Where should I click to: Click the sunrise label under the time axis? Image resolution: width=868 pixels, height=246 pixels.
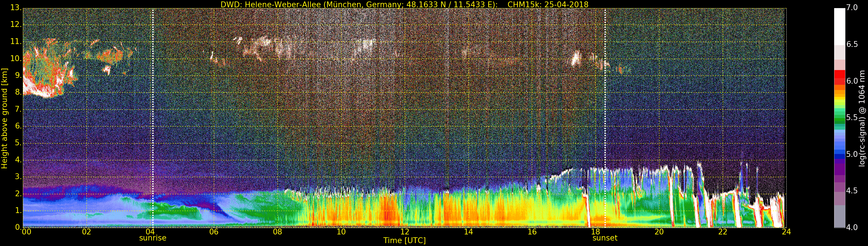point(153,238)
